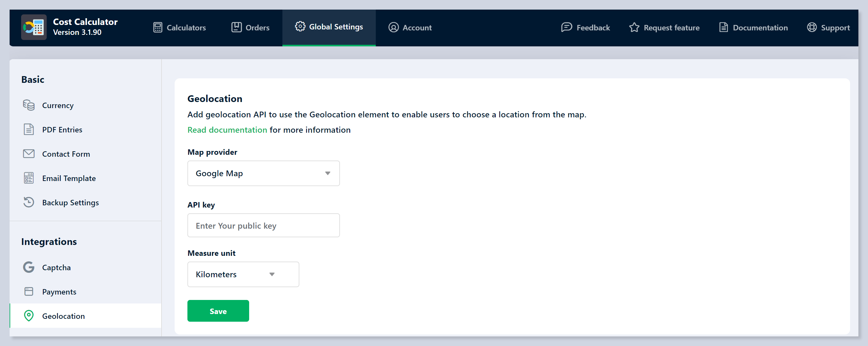Follow the Read documentation link
Viewport: 868px width, 346px height.
pos(227,130)
